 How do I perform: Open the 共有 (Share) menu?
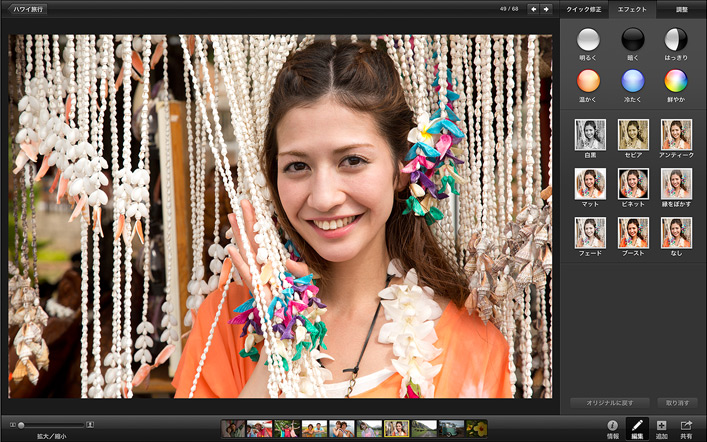[687, 428]
